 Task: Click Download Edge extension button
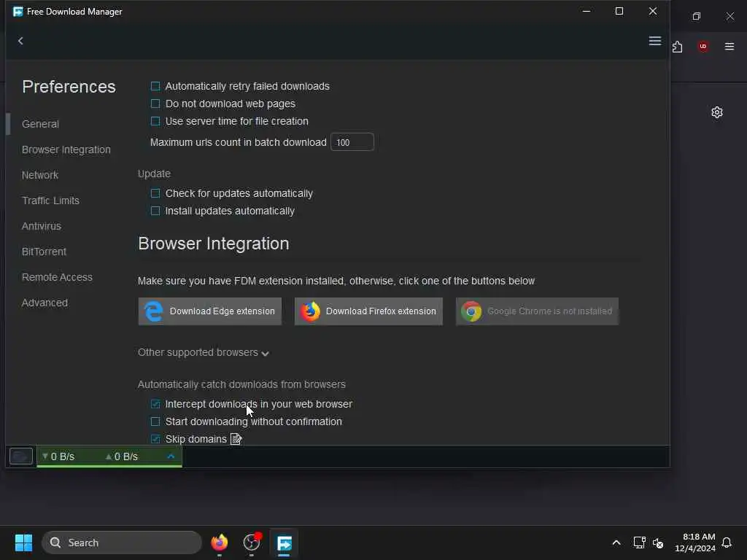209,311
